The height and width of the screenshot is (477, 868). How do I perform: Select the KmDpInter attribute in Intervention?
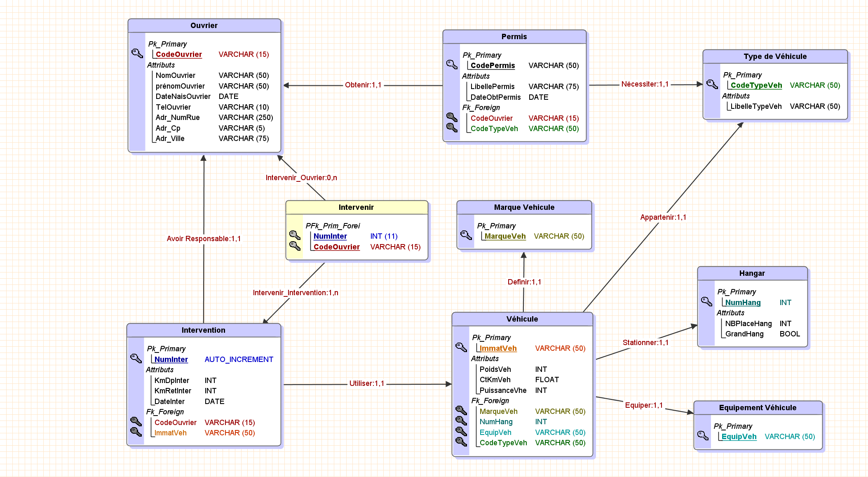172,381
